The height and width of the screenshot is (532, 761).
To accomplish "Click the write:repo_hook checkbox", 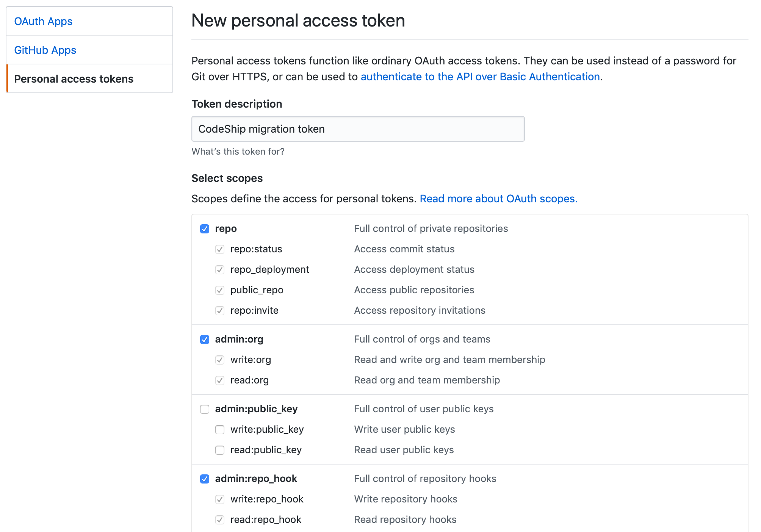I will pos(220,499).
